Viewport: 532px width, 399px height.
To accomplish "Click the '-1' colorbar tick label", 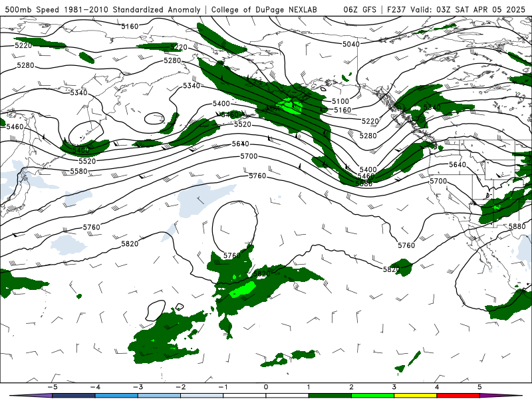I will pyautogui.click(x=223, y=387).
